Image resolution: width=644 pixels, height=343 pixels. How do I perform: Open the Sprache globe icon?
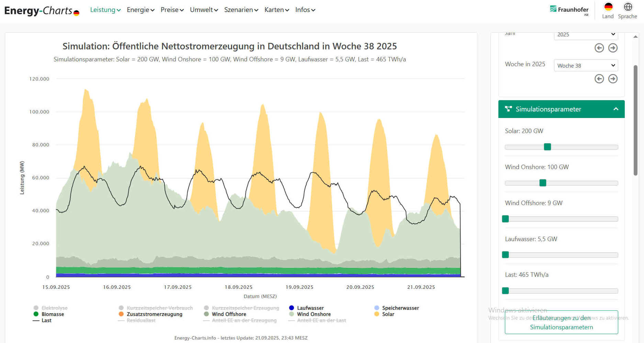(x=628, y=7)
